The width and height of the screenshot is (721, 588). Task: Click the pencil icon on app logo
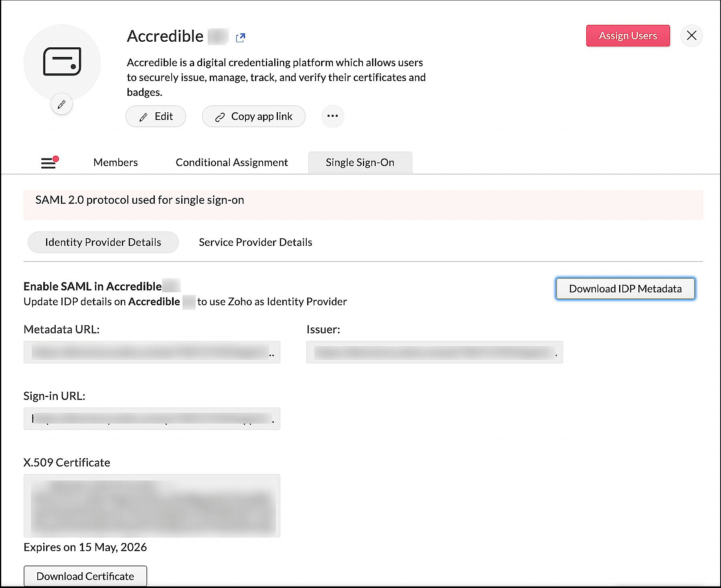(x=61, y=104)
